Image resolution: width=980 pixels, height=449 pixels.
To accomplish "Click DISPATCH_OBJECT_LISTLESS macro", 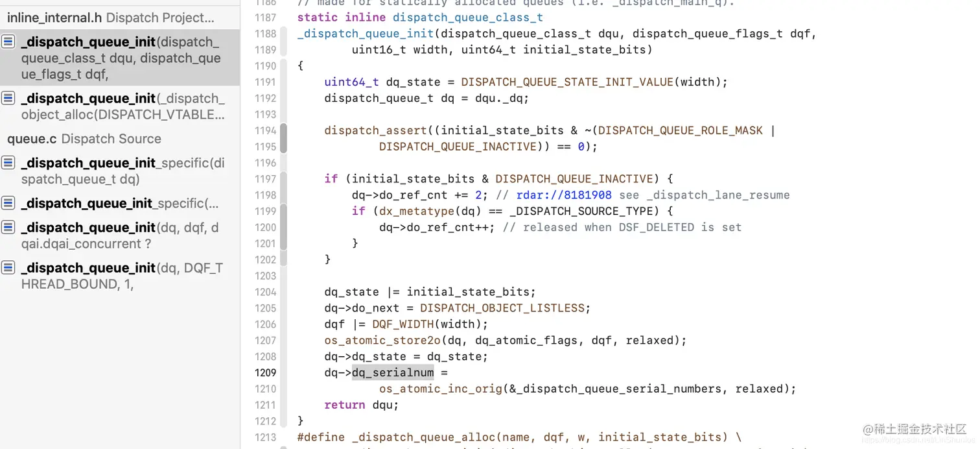I will (502, 308).
